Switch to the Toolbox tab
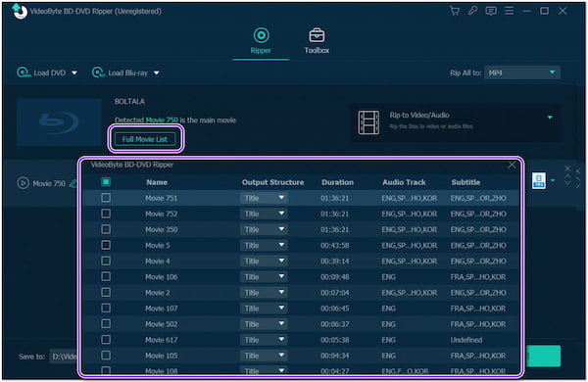 [x=317, y=41]
